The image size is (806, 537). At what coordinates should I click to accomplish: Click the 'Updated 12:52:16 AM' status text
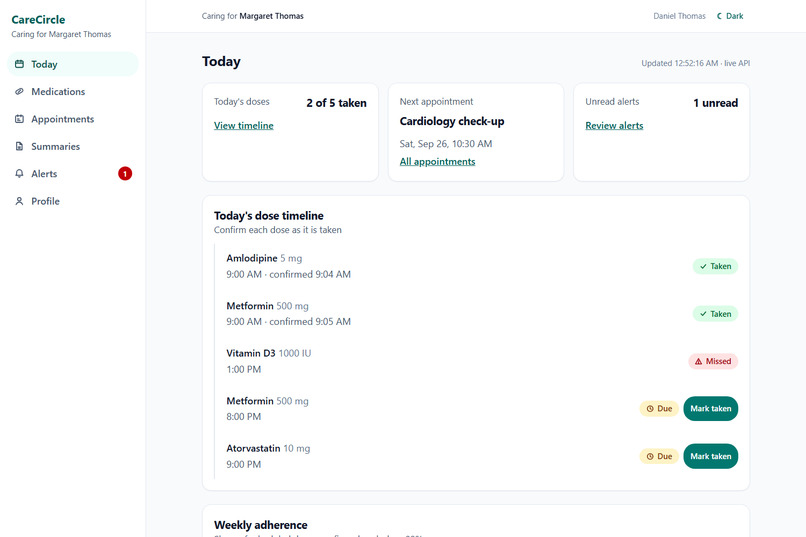[x=695, y=63]
